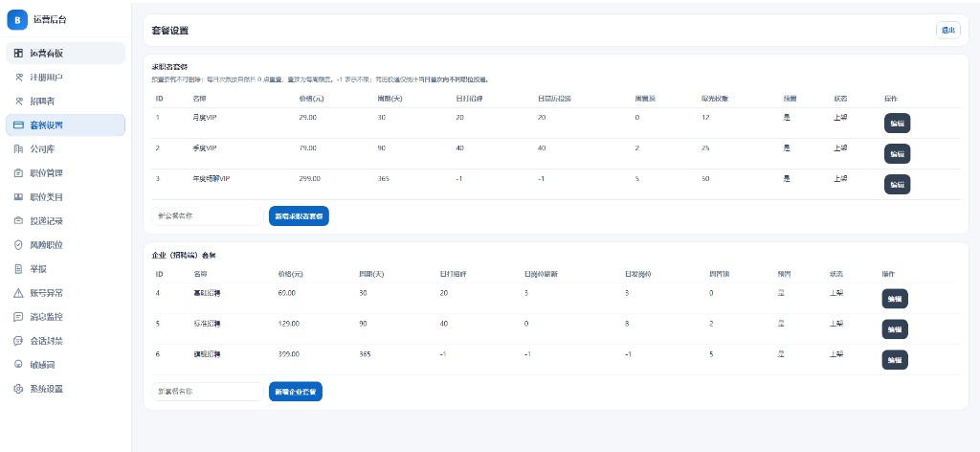Click period value 365 in yearly VIP row

384,179
